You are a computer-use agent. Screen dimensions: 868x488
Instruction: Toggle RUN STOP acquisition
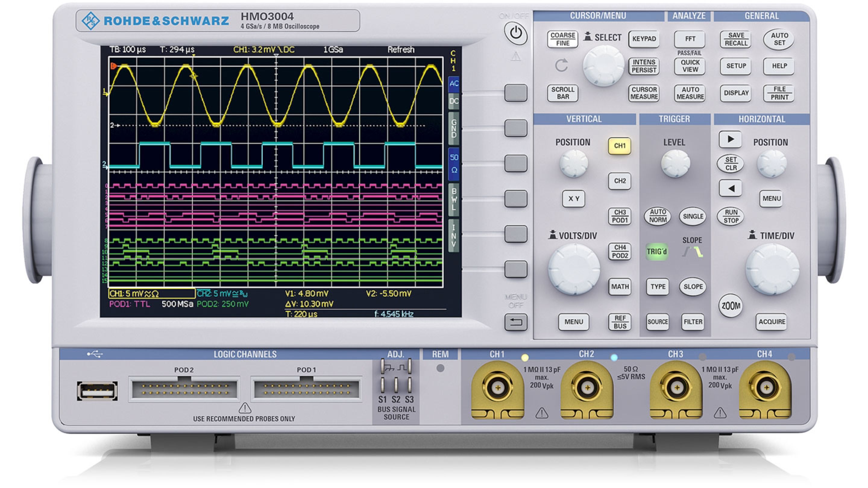[730, 216]
